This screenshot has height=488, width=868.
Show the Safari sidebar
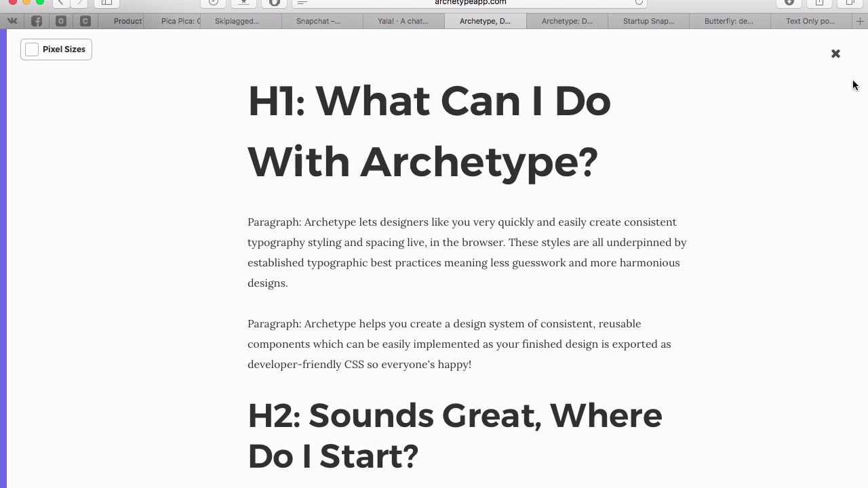[x=106, y=3]
